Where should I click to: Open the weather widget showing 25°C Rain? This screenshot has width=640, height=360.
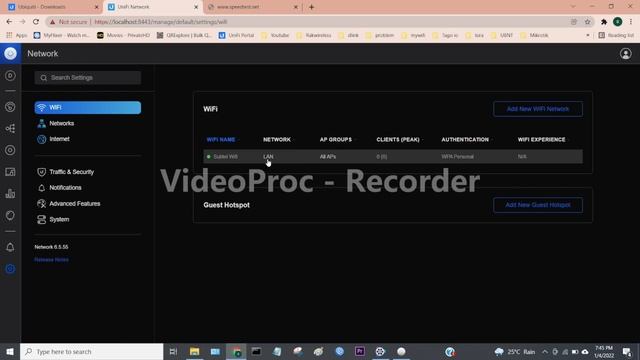(x=515, y=351)
